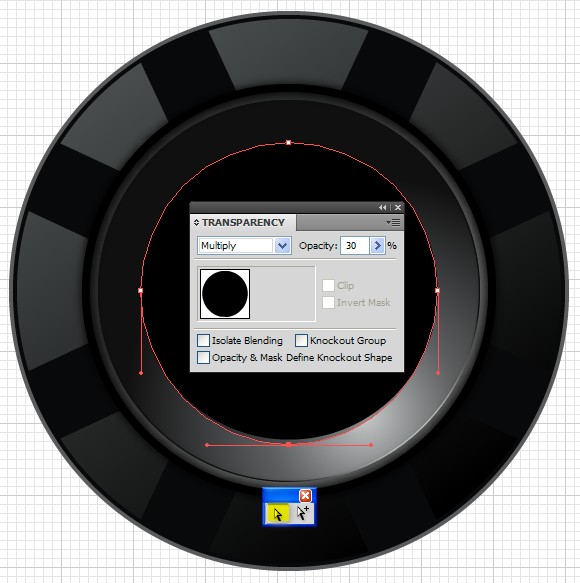Screen dimensions: 580x583
Task: Click the empty opacity mask thumbnail area
Action: (x=283, y=294)
